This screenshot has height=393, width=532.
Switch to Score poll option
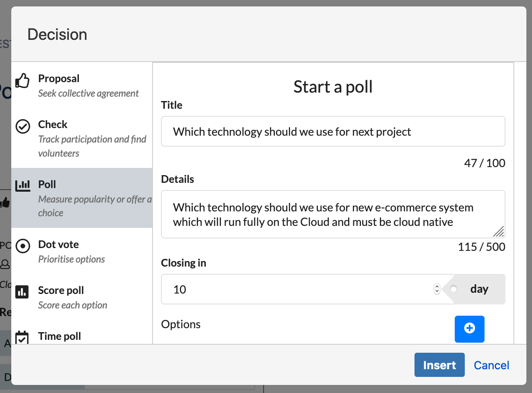(x=61, y=290)
